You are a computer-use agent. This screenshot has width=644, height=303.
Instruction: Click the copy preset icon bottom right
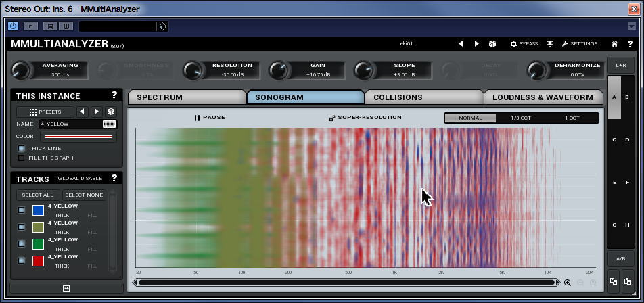614,281
